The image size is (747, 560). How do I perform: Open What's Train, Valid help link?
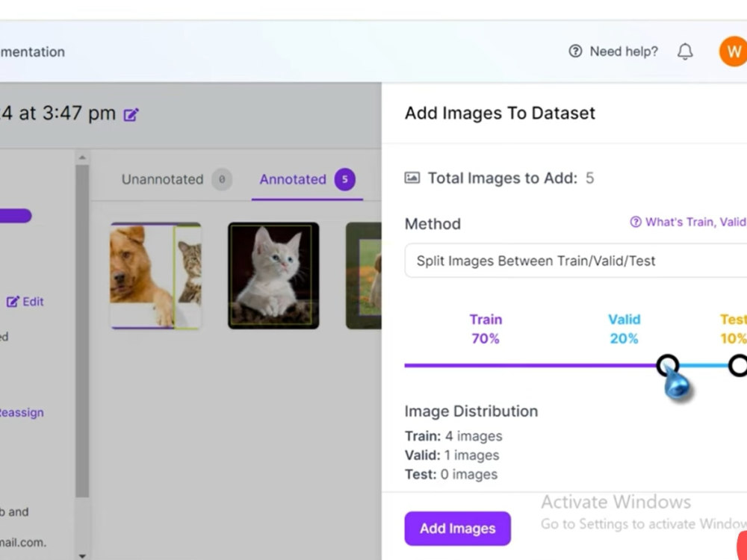click(x=689, y=222)
